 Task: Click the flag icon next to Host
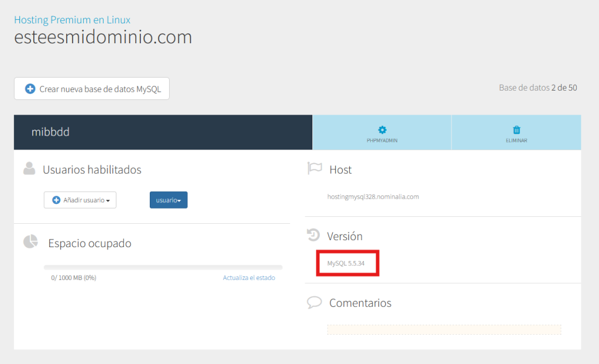point(315,169)
